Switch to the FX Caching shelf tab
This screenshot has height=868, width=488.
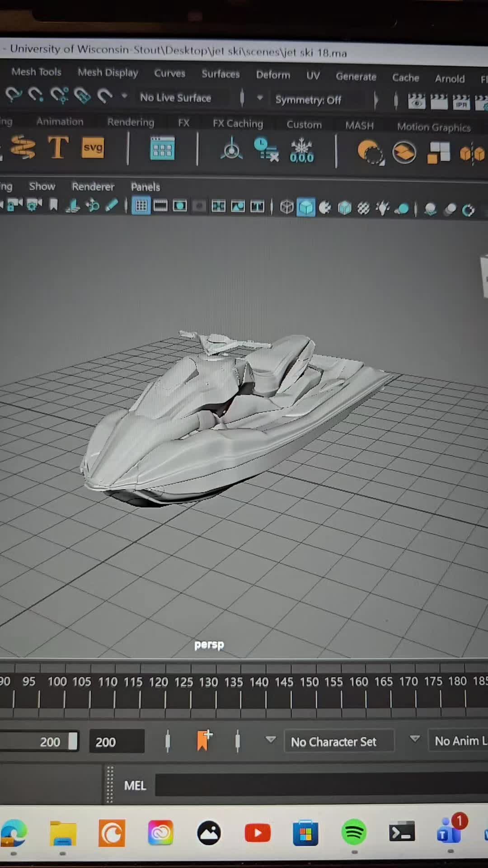(238, 123)
